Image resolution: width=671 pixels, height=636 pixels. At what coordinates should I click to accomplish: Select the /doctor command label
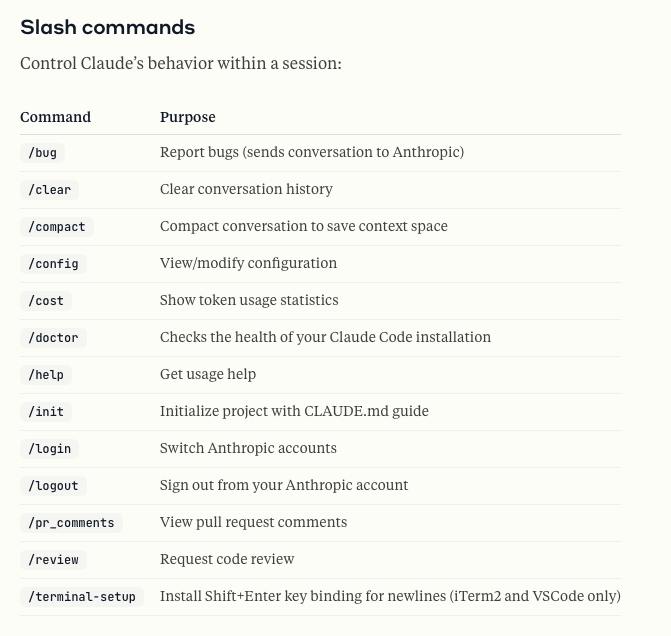coord(53,338)
